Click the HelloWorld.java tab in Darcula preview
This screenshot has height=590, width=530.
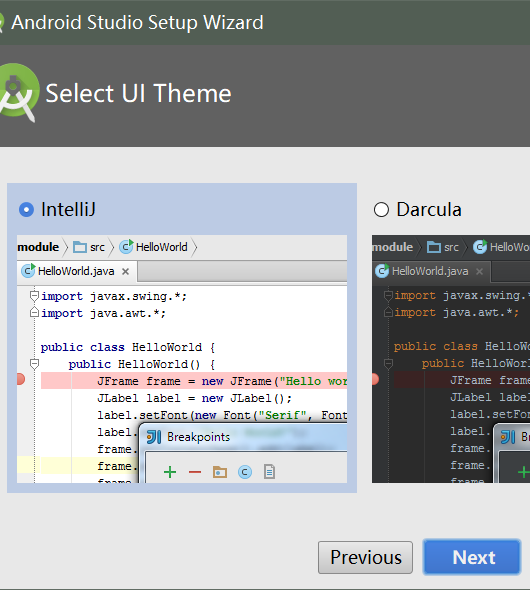tap(431, 271)
